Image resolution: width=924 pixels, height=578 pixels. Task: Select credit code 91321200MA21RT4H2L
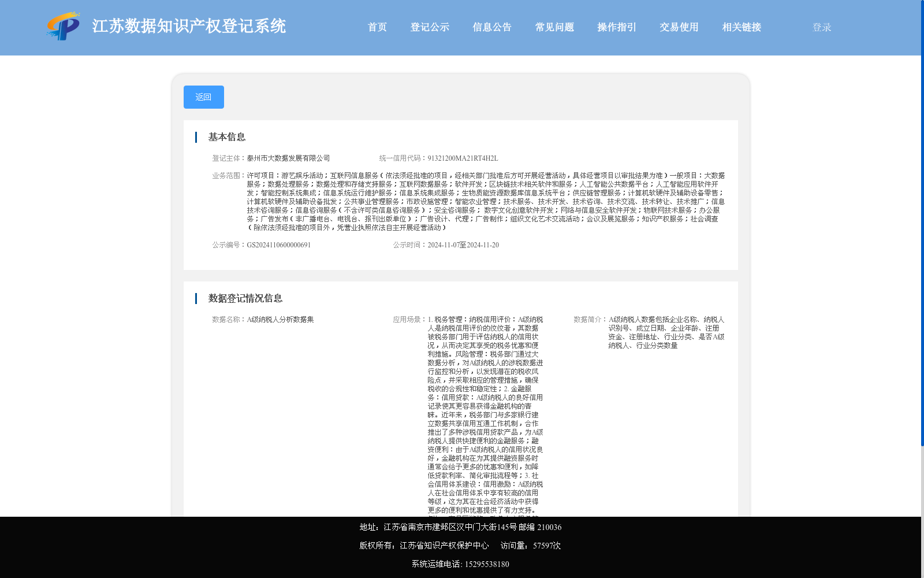pyautogui.click(x=463, y=158)
